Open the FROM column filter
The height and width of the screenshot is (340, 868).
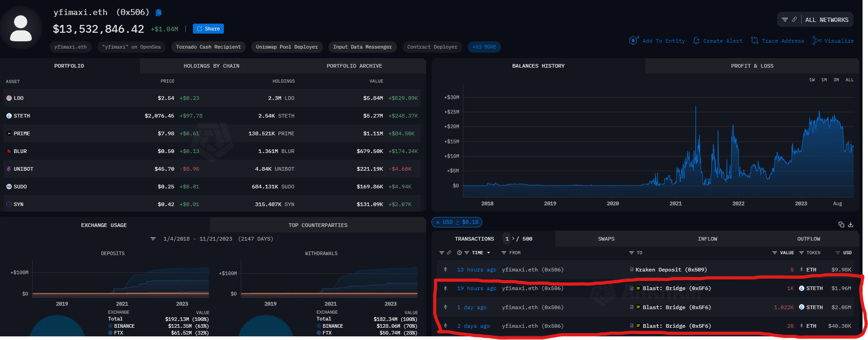point(504,253)
